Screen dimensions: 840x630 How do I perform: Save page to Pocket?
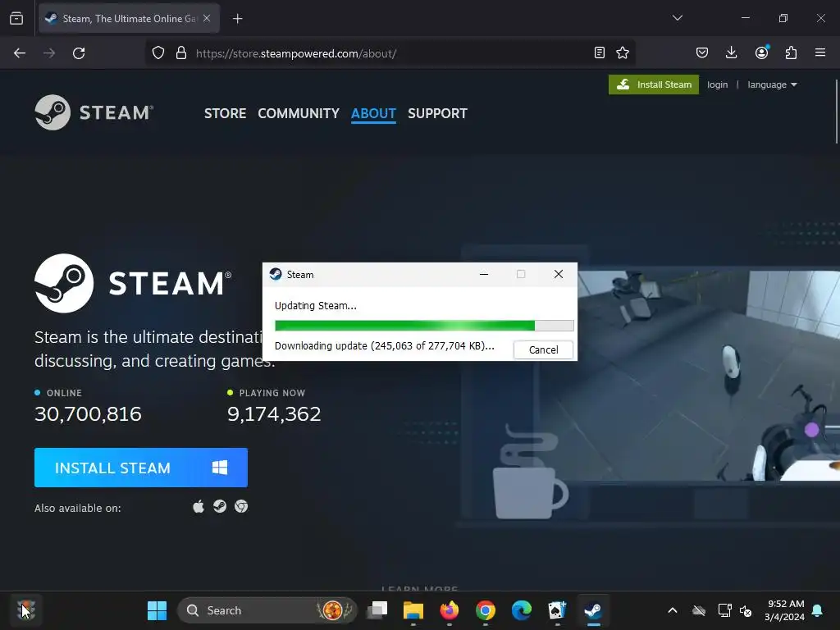702,52
